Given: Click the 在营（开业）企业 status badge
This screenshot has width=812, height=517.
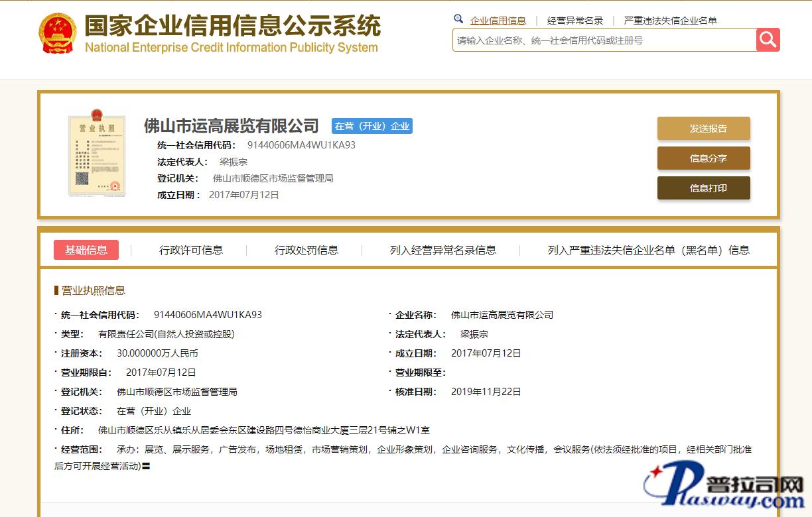Looking at the screenshot, I should tap(372, 126).
